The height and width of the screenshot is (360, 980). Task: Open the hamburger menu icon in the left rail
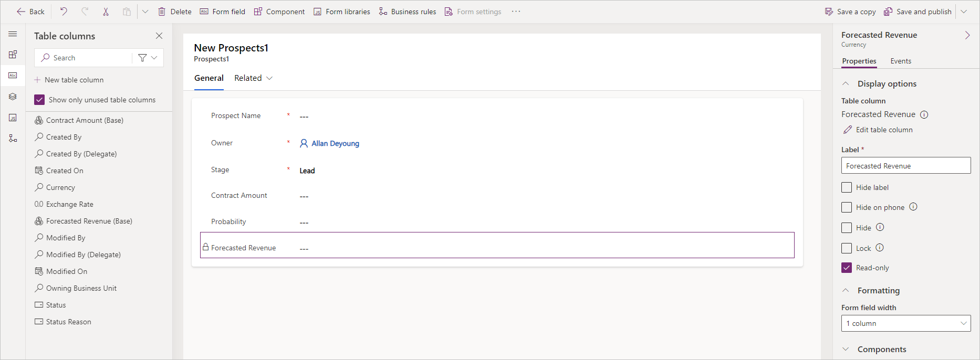coord(13,34)
